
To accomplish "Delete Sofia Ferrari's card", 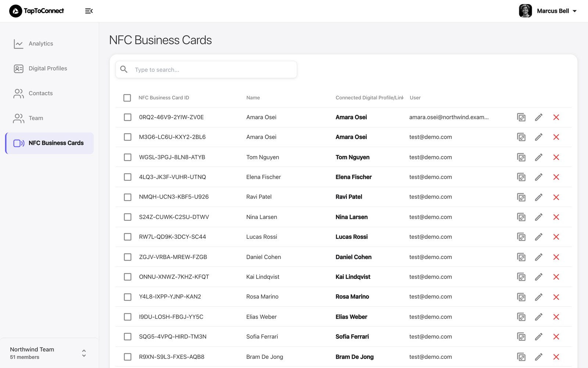I will tap(556, 337).
